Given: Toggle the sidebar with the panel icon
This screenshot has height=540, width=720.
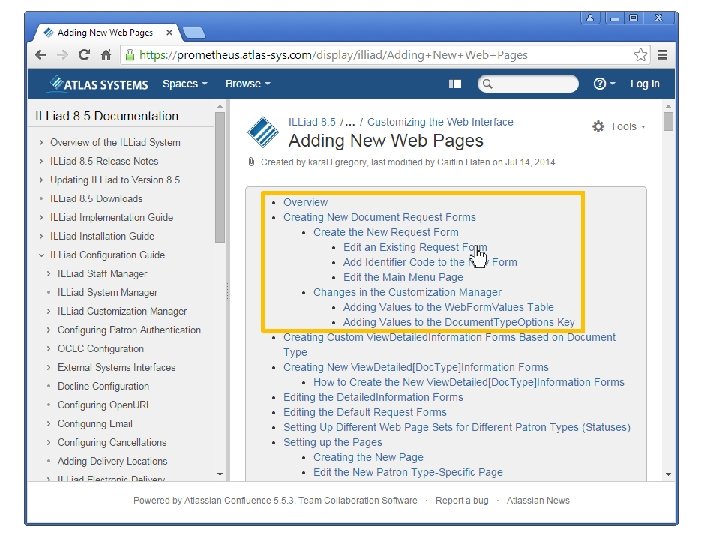Looking at the screenshot, I should coord(455,84).
